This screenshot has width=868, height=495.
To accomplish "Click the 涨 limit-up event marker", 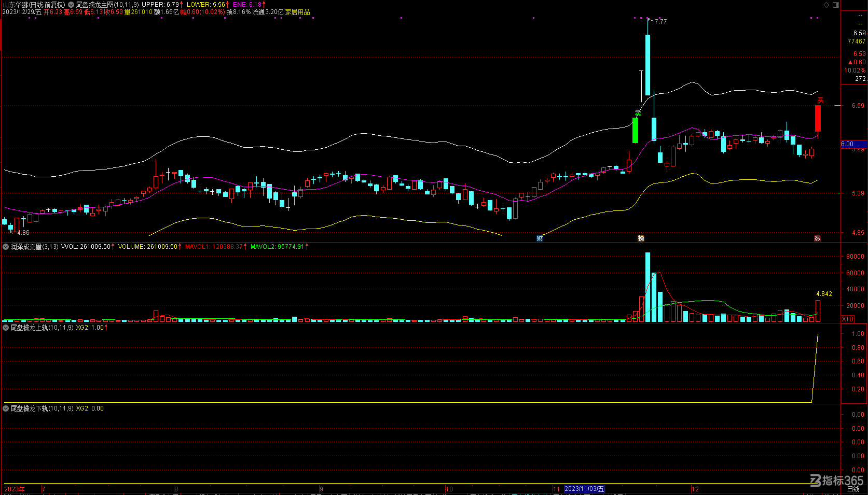I will (817, 238).
